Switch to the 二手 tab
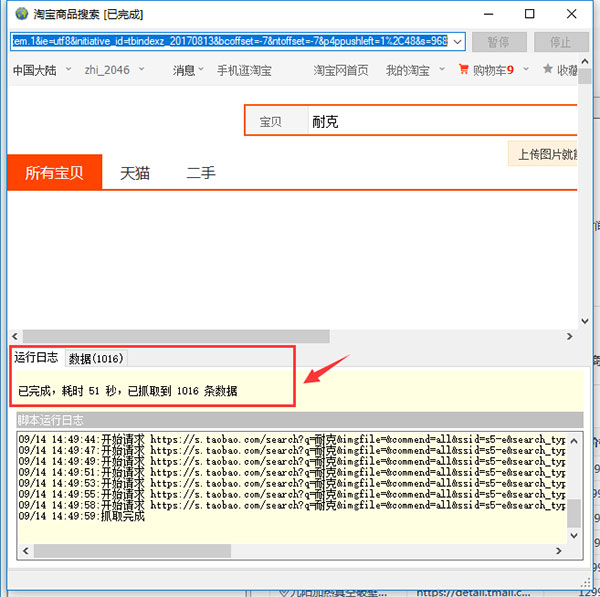600x597 pixels. (x=201, y=173)
